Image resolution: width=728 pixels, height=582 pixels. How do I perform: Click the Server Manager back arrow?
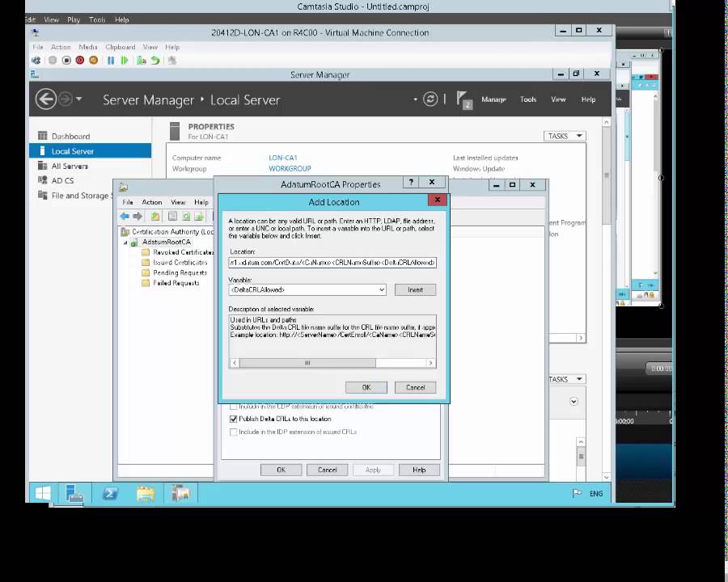point(46,99)
